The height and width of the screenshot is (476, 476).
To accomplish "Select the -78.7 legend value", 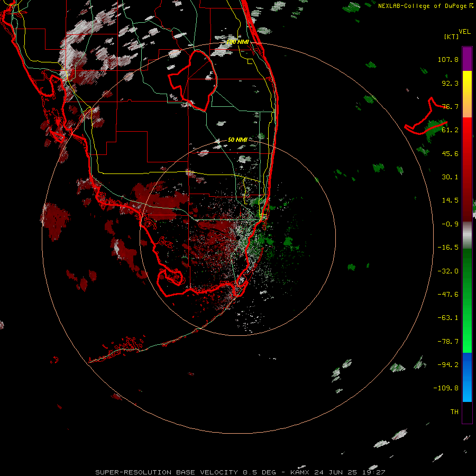I will (448, 342).
